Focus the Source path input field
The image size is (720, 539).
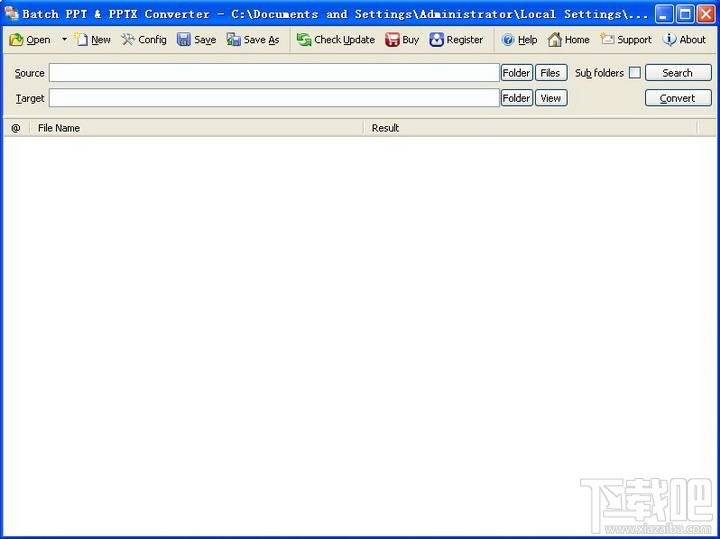(x=274, y=73)
